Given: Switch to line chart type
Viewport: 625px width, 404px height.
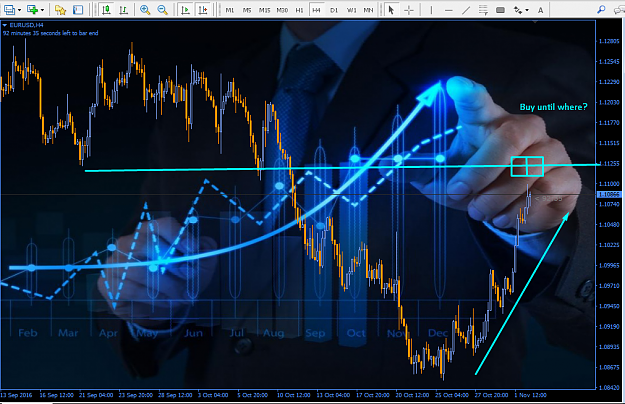Looking at the screenshot, I should pos(124,10).
